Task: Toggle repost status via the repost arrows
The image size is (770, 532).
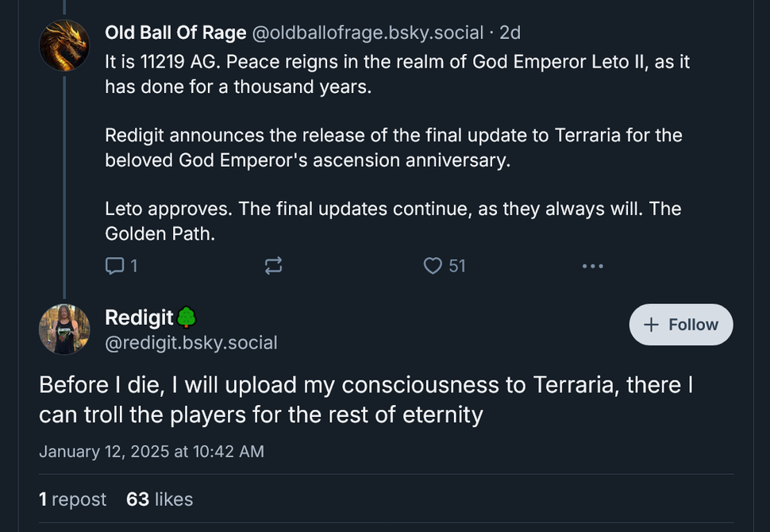Action: pos(273,266)
